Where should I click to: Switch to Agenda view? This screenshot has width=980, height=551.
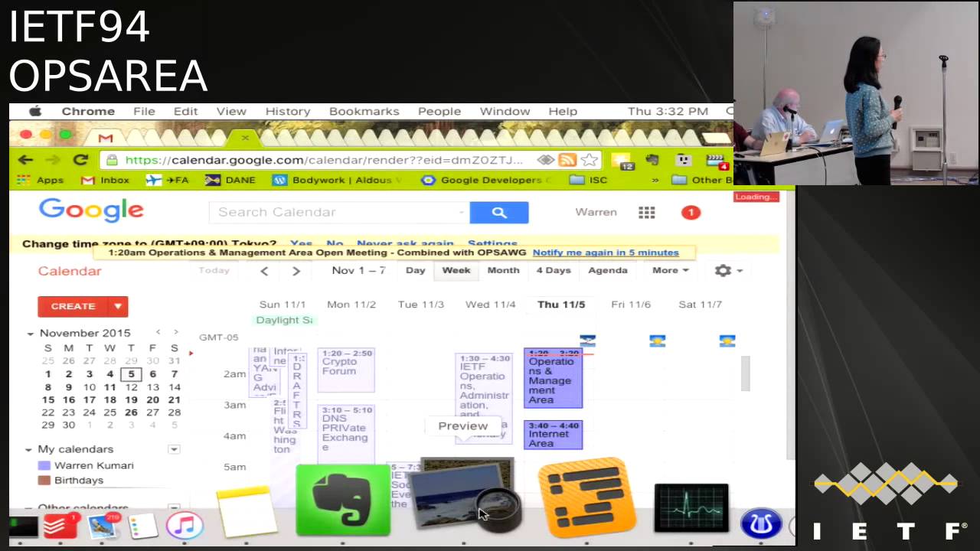point(608,270)
